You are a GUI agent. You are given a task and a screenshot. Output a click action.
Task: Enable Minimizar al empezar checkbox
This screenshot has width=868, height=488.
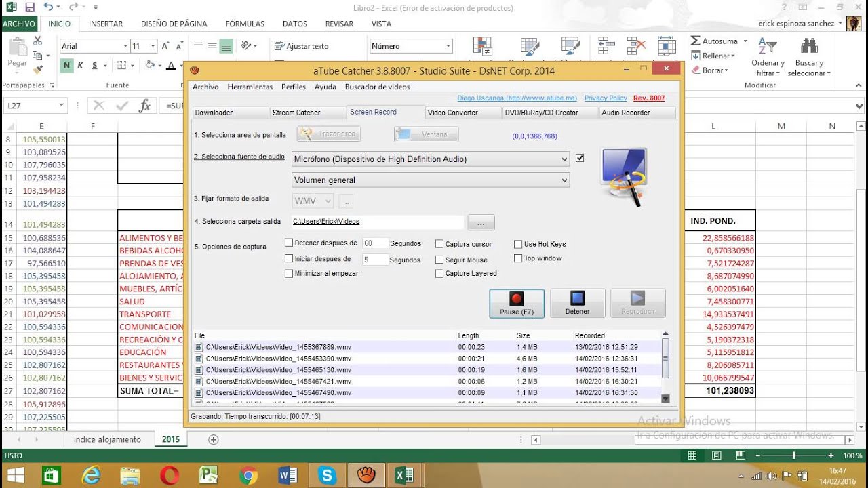(x=289, y=273)
